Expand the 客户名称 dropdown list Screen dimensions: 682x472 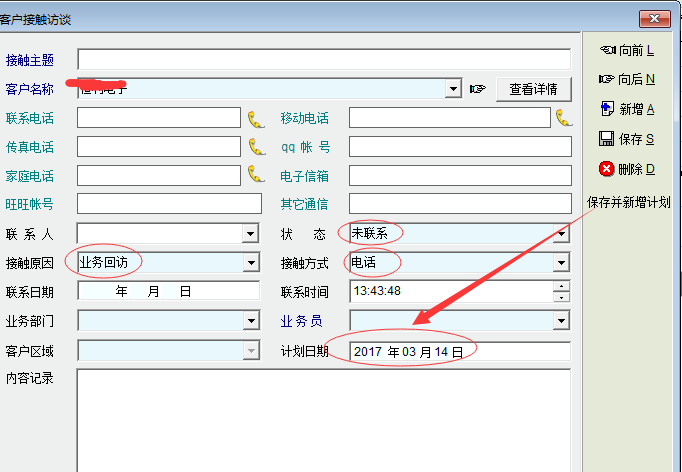pos(454,89)
